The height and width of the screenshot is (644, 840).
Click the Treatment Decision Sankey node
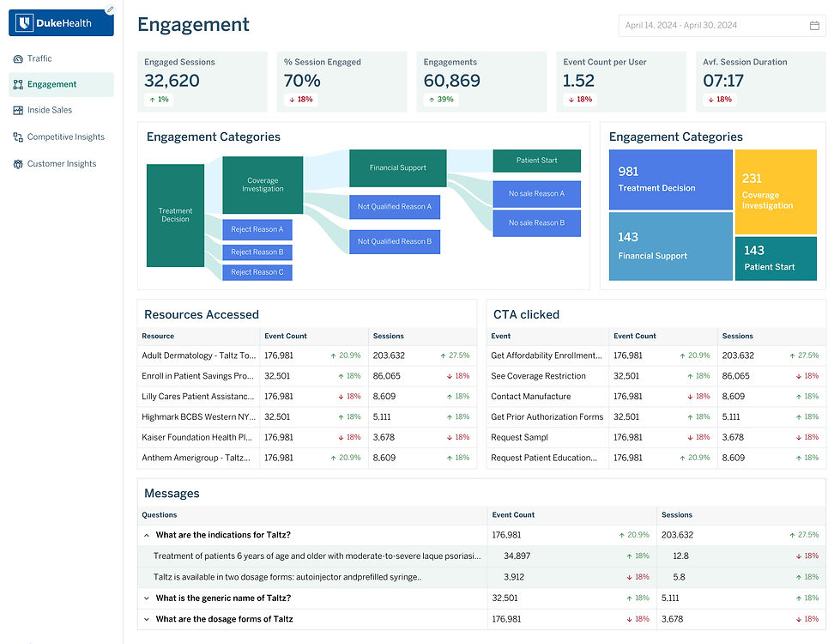point(175,215)
